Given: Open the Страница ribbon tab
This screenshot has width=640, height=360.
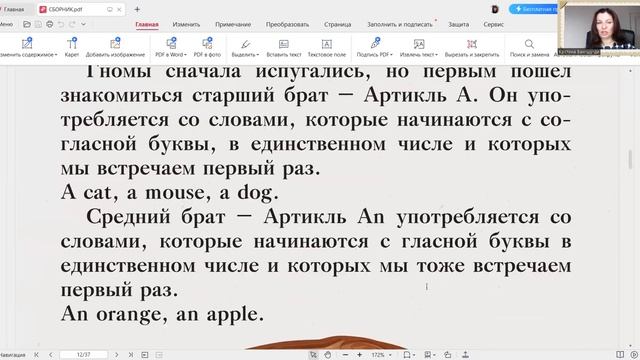Looking at the screenshot, I should 338,24.
